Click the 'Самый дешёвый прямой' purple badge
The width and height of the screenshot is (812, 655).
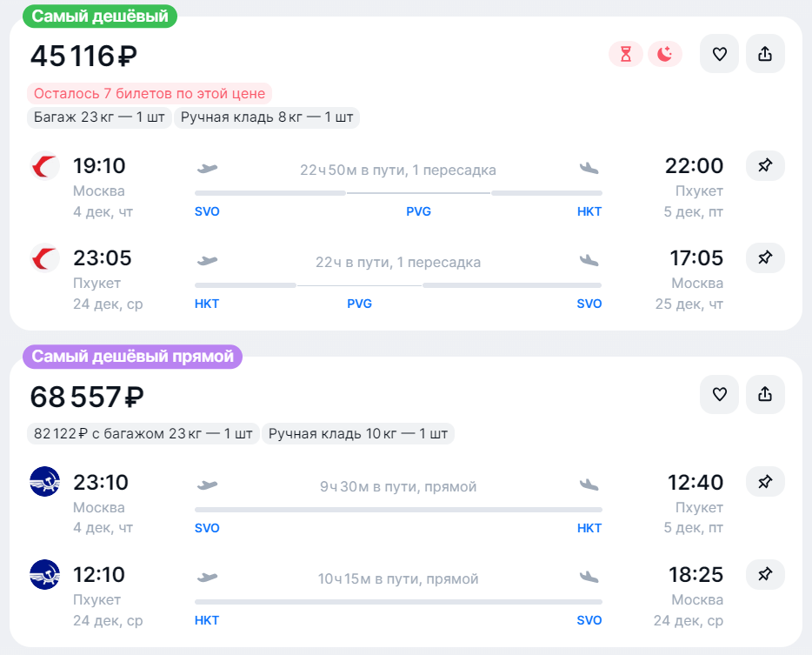(133, 356)
